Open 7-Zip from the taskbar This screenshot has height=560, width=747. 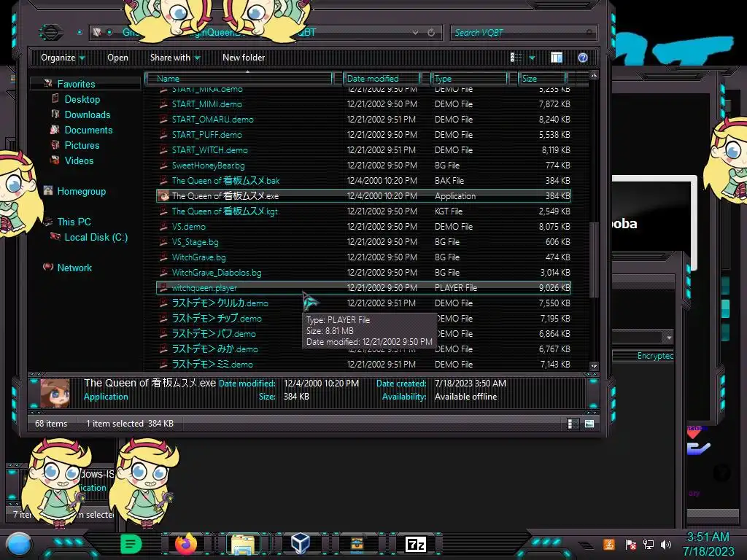(x=415, y=544)
